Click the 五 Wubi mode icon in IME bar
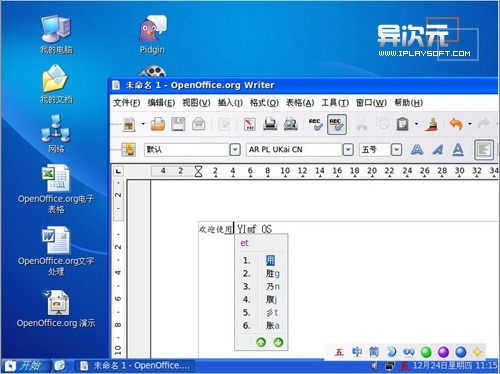The image size is (500, 374). (x=339, y=352)
